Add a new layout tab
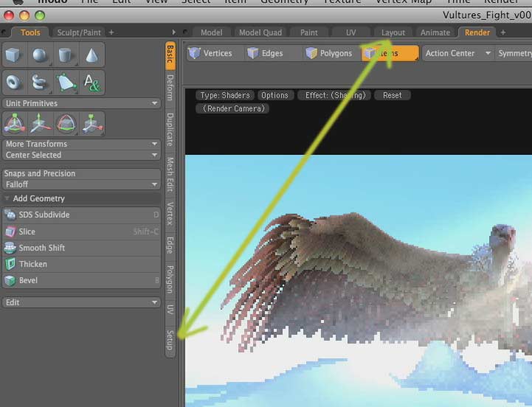The image size is (532, 407). pos(502,32)
